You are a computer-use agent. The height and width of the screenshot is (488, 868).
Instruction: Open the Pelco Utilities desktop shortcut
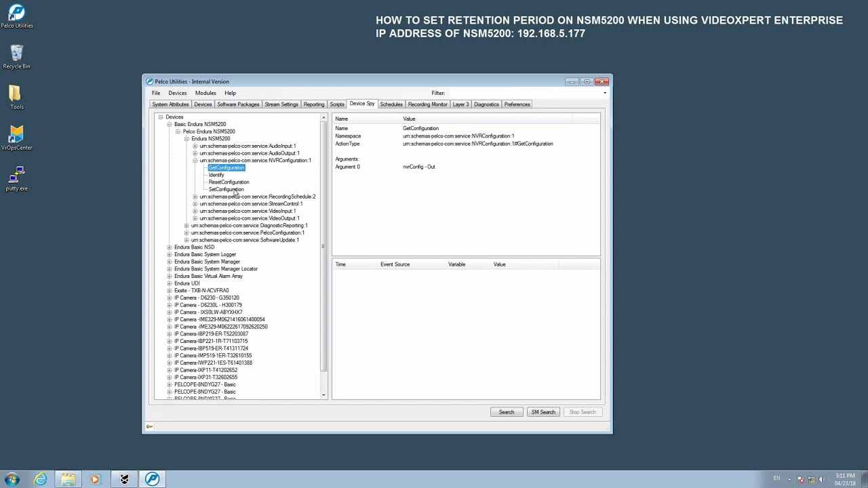pos(16,17)
